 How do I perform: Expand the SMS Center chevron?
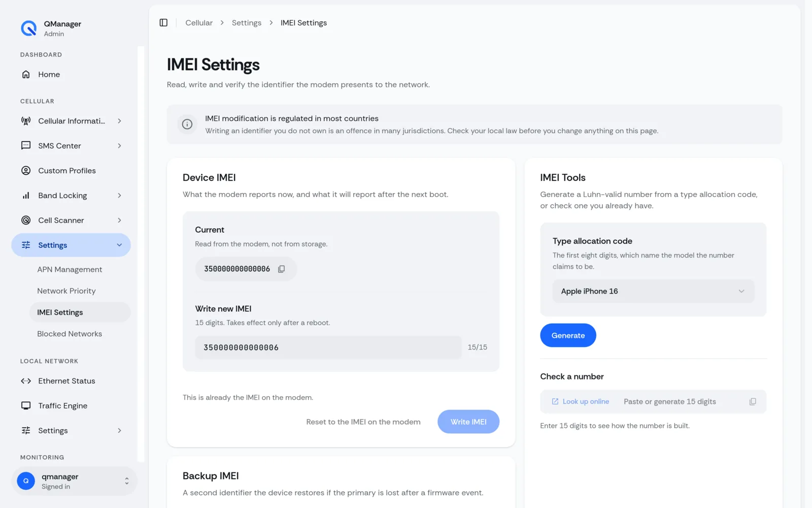119,146
